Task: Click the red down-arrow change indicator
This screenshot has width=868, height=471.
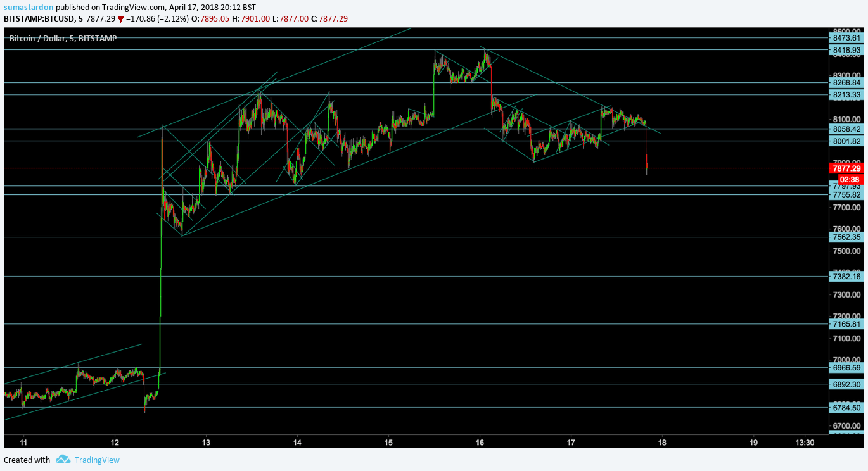Action: (120, 19)
